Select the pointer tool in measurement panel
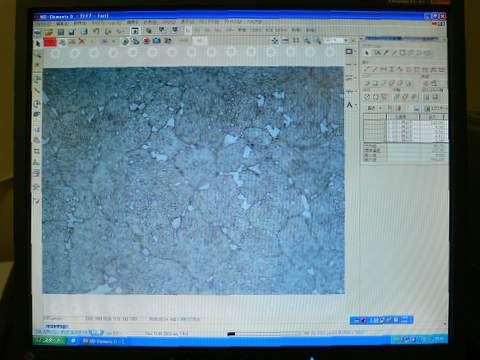Viewport: 480px width, 360px height. tap(367, 53)
